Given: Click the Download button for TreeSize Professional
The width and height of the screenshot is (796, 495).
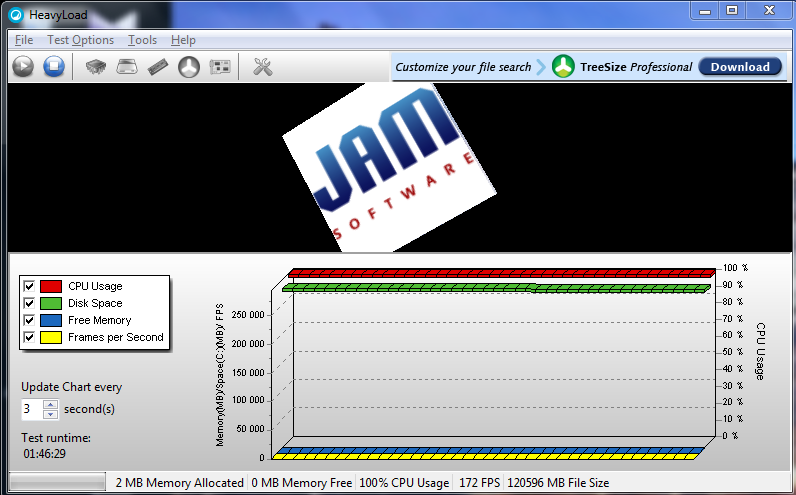Looking at the screenshot, I should click(740, 67).
